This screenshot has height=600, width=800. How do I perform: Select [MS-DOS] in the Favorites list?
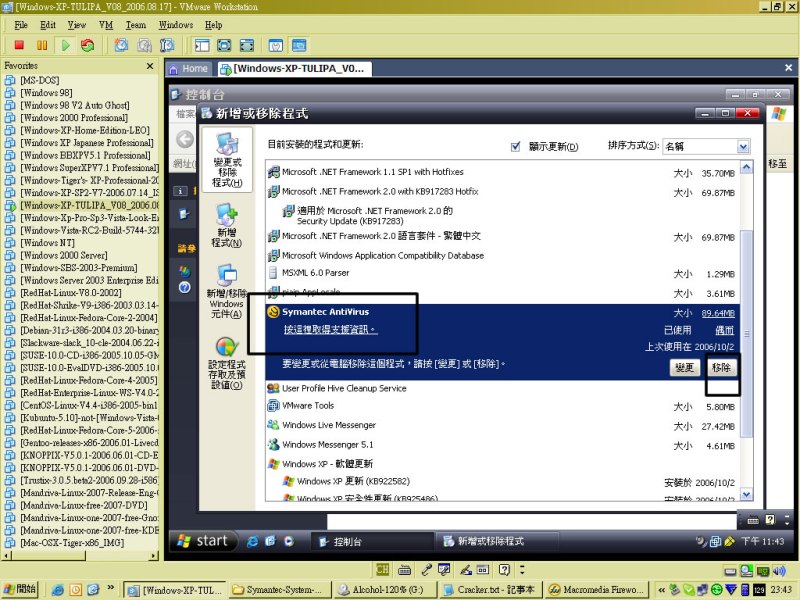pyautogui.click(x=40, y=80)
